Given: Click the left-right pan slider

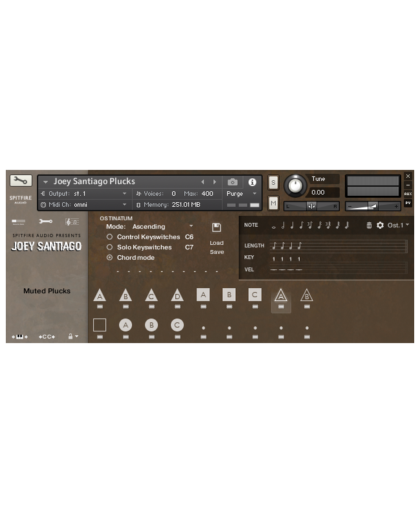Looking at the screenshot, I should 311,206.
